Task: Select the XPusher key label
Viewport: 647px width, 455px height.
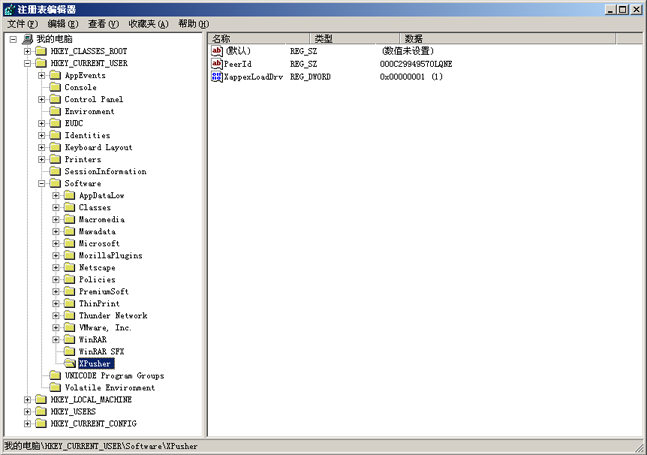Action: [95, 363]
